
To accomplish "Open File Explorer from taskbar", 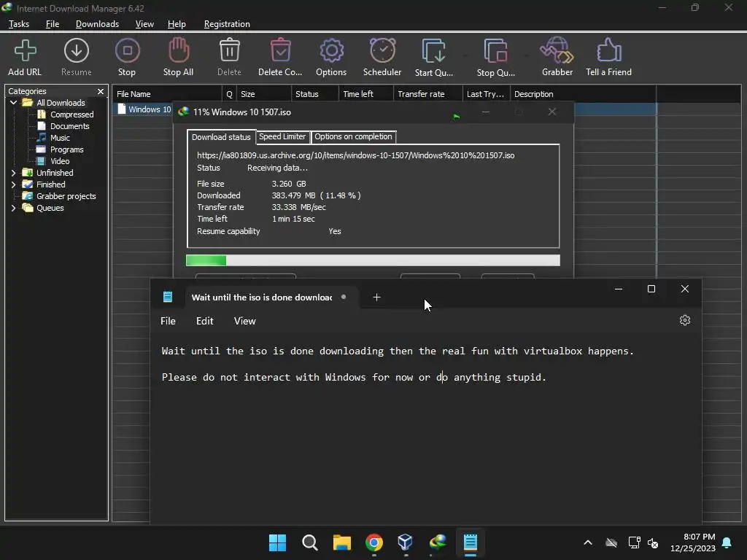I will tap(341, 542).
